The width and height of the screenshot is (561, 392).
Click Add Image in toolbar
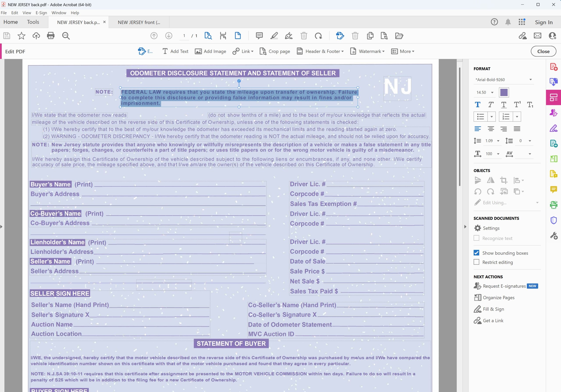210,51
